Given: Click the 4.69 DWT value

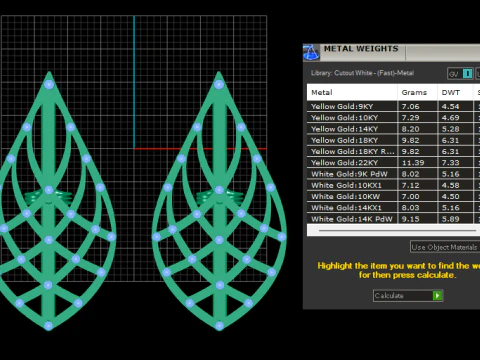Looking at the screenshot, I should pyautogui.click(x=450, y=118).
